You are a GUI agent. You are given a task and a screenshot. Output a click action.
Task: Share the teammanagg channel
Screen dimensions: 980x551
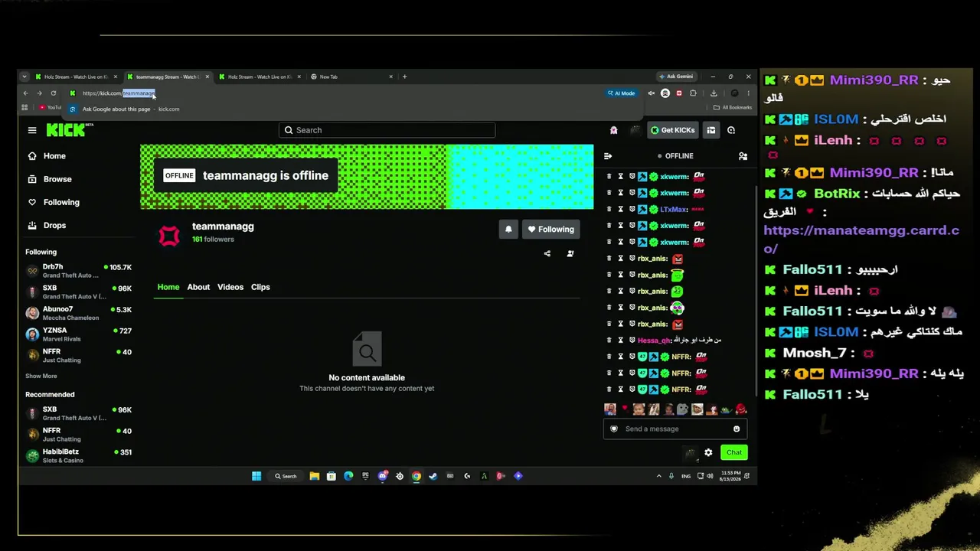(x=547, y=253)
